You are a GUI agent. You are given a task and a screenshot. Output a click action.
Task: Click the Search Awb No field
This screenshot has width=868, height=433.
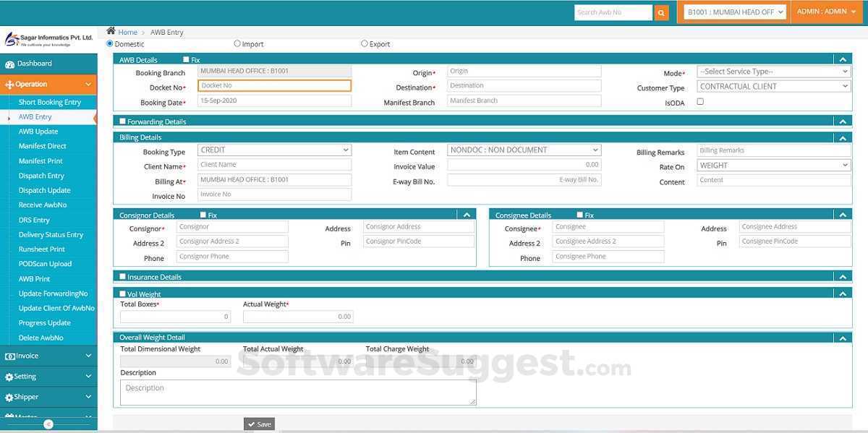pos(613,12)
